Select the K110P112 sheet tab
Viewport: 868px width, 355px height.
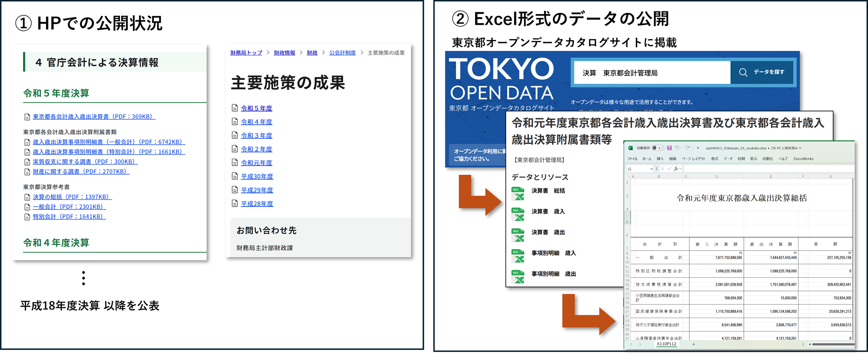point(666,344)
